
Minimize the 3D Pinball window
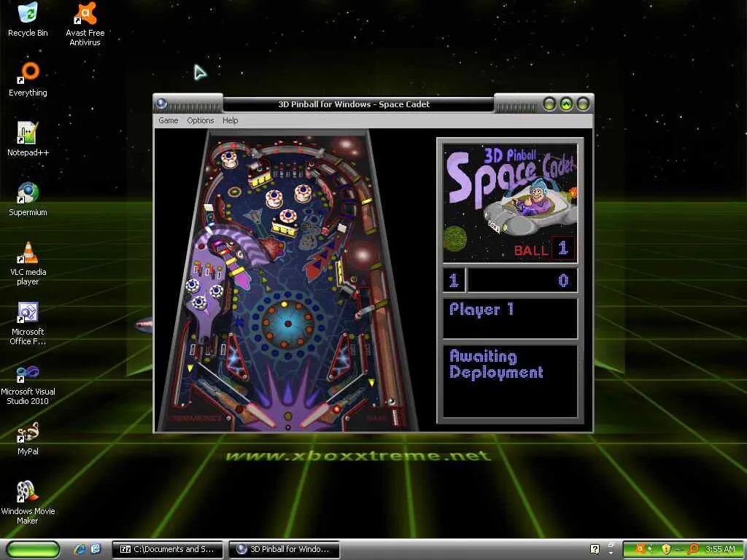point(549,104)
